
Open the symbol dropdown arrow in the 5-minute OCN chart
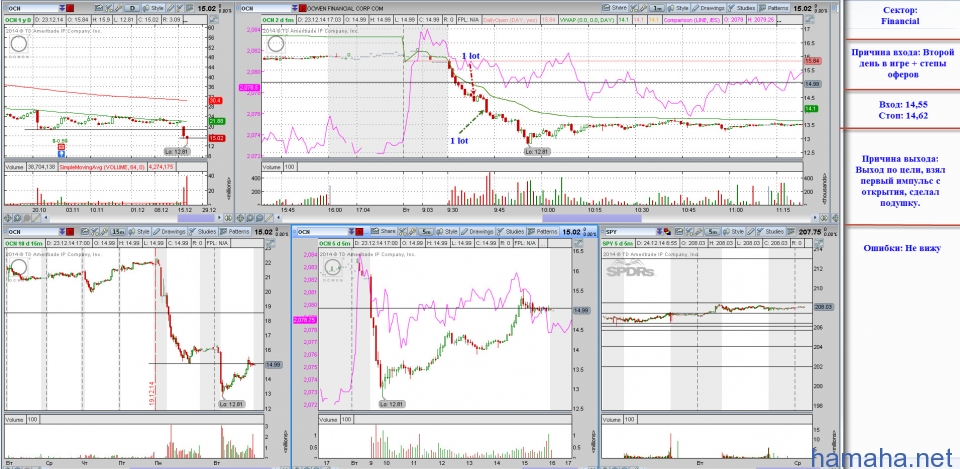351,231
